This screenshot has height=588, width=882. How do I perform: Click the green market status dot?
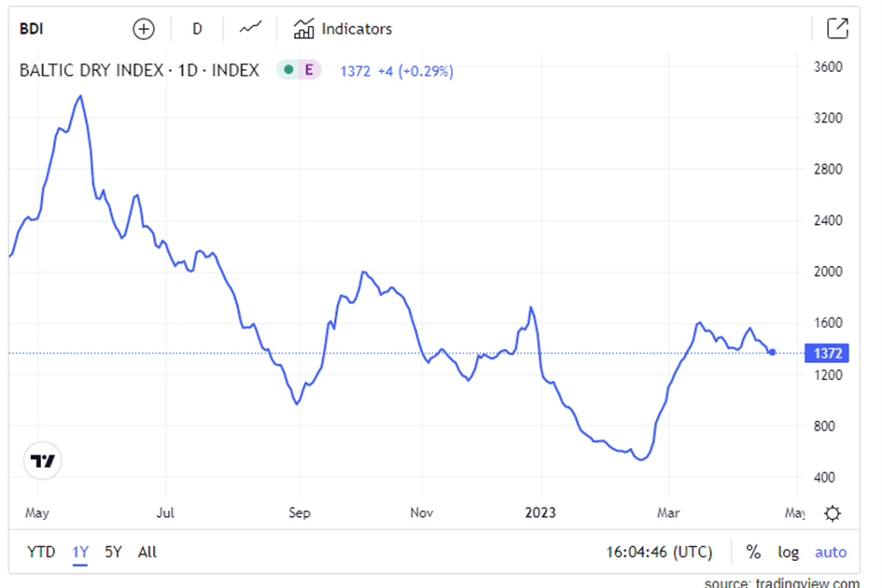[288, 70]
